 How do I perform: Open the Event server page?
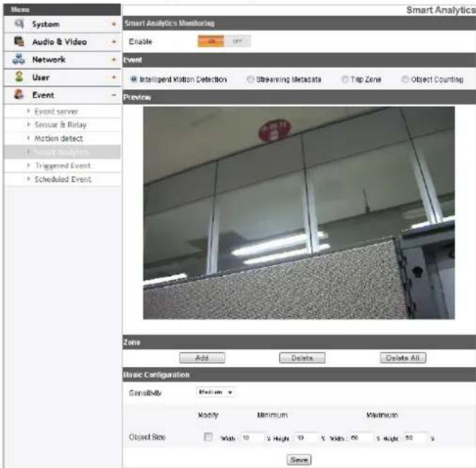56,112
